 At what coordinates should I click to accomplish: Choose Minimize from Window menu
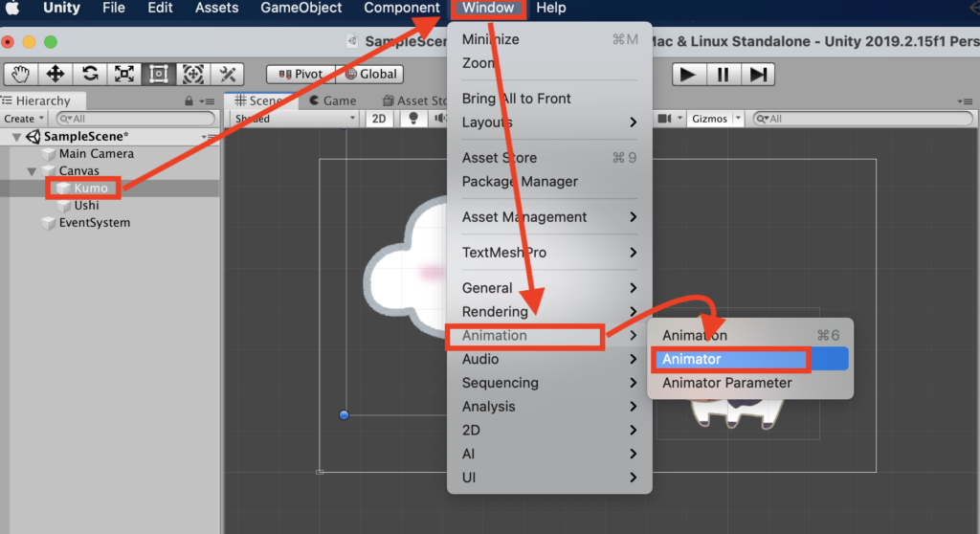[549, 39]
